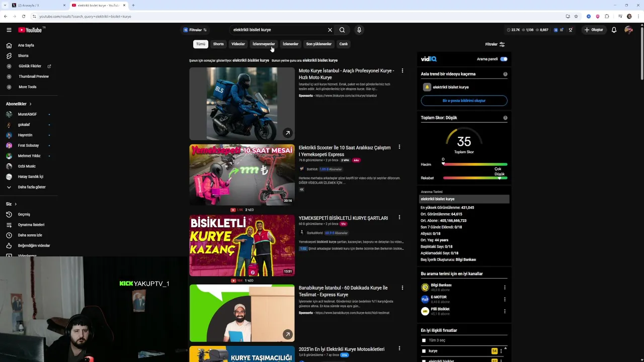Expand Daha fazla göster subscriptions
Image resolution: width=644 pixels, height=362 pixels.
tap(27, 187)
